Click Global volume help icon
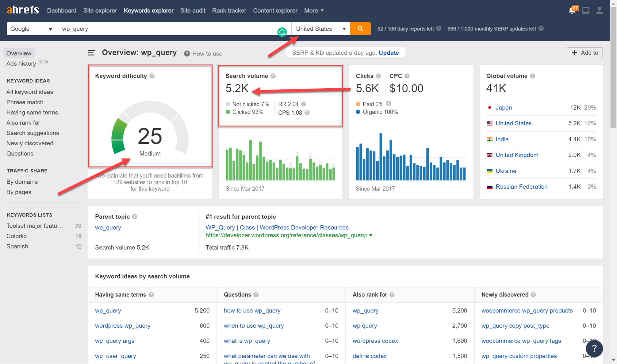The image size is (617, 364). coord(532,76)
